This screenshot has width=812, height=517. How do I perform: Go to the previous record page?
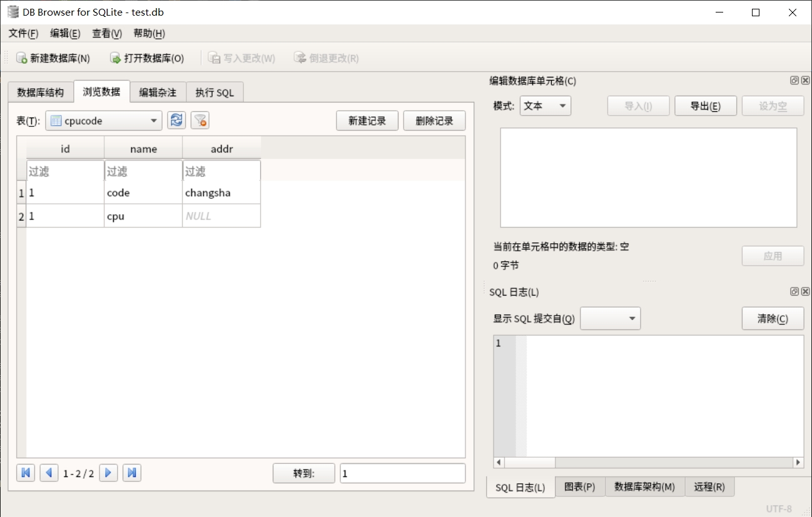(49, 473)
